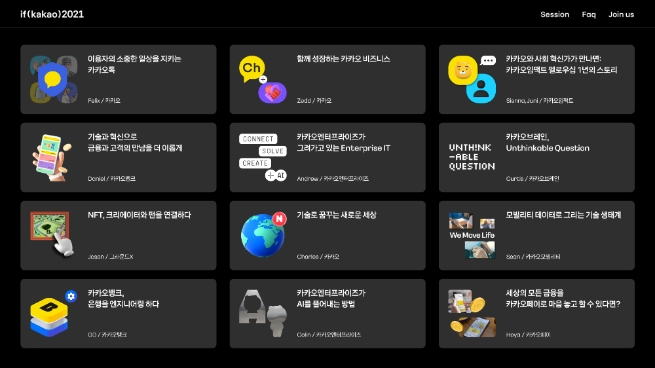Click speaker line Hoya / 카카오페이

(x=528, y=335)
